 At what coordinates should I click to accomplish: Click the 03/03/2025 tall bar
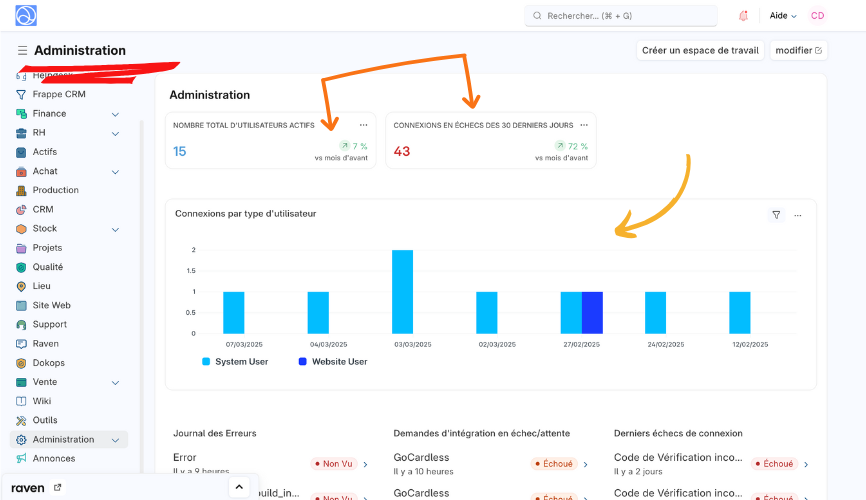[403, 292]
